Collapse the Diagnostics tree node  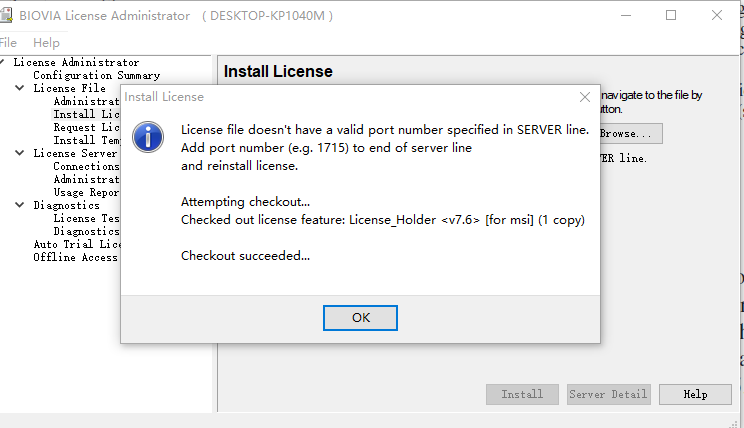tap(20, 205)
